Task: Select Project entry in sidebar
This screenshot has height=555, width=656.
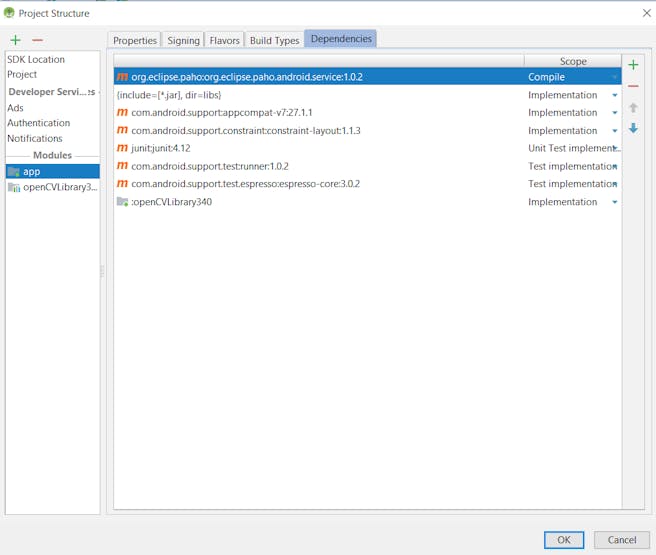Action: [22, 74]
